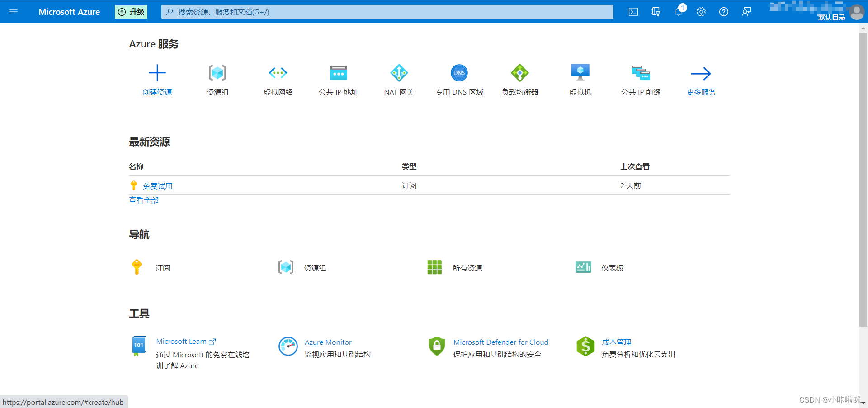This screenshot has height=408, width=868.
Task: Click the 2 天前 last viewed cell
Action: [x=631, y=186]
